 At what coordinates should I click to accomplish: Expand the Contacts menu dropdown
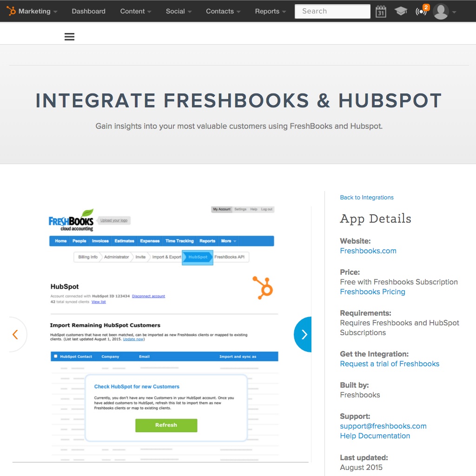[x=223, y=11]
